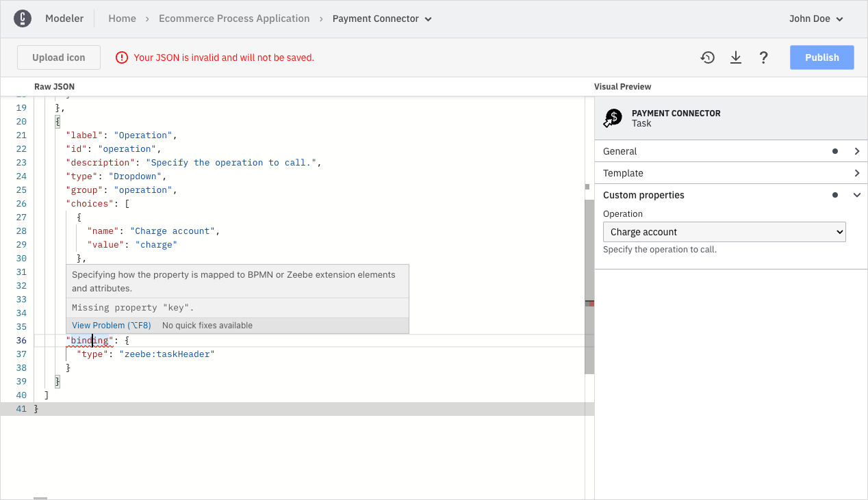Expand the Template section
868x500 pixels.
coord(856,172)
